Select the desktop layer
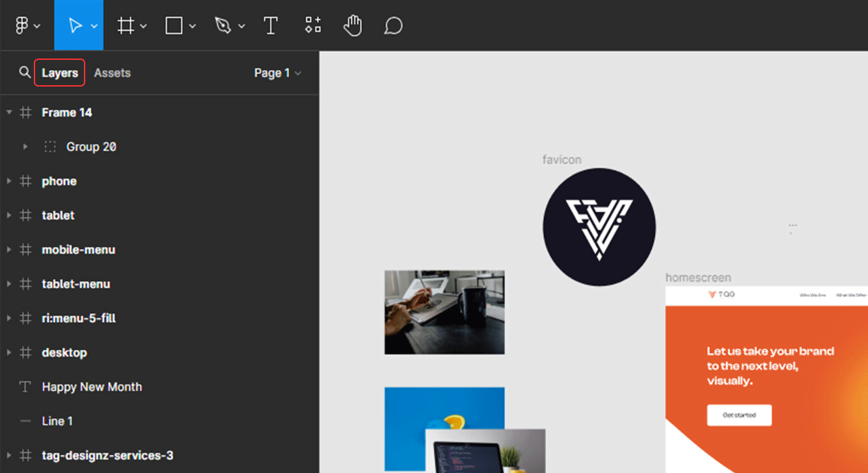 click(x=159, y=353)
